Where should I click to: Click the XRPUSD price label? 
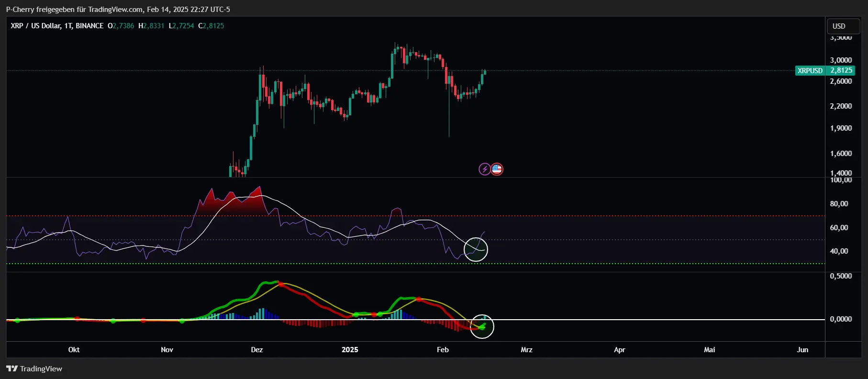coord(810,70)
